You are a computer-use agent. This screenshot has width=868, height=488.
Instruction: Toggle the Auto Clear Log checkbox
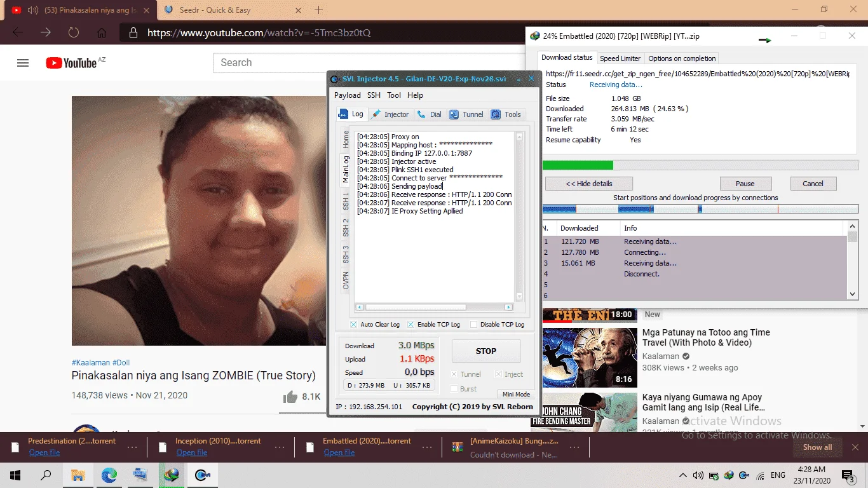pyautogui.click(x=354, y=325)
